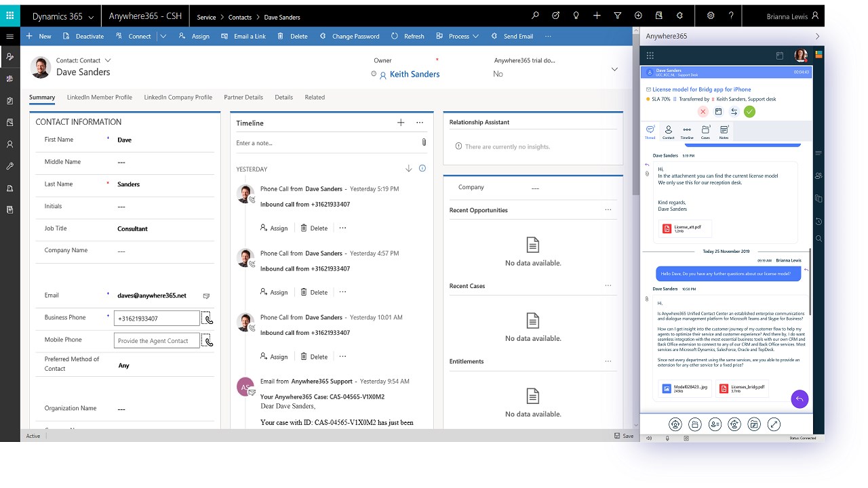
Task: Open the Partner Details tab
Action: point(243,98)
